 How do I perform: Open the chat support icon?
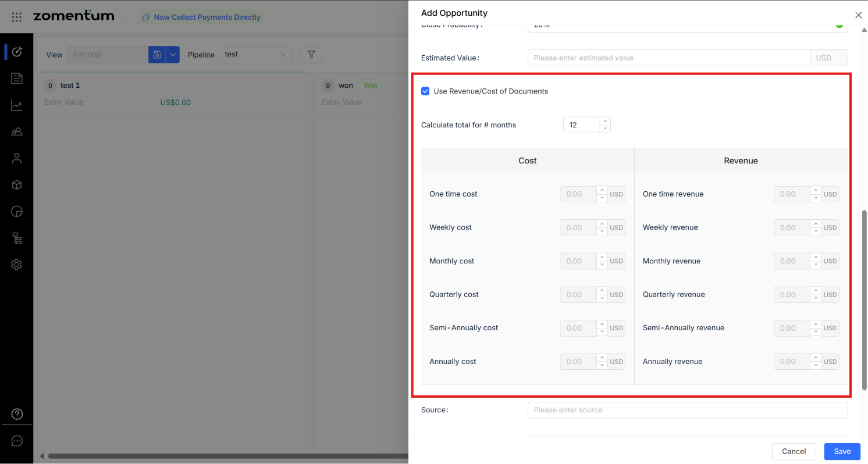pyautogui.click(x=17, y=441)
